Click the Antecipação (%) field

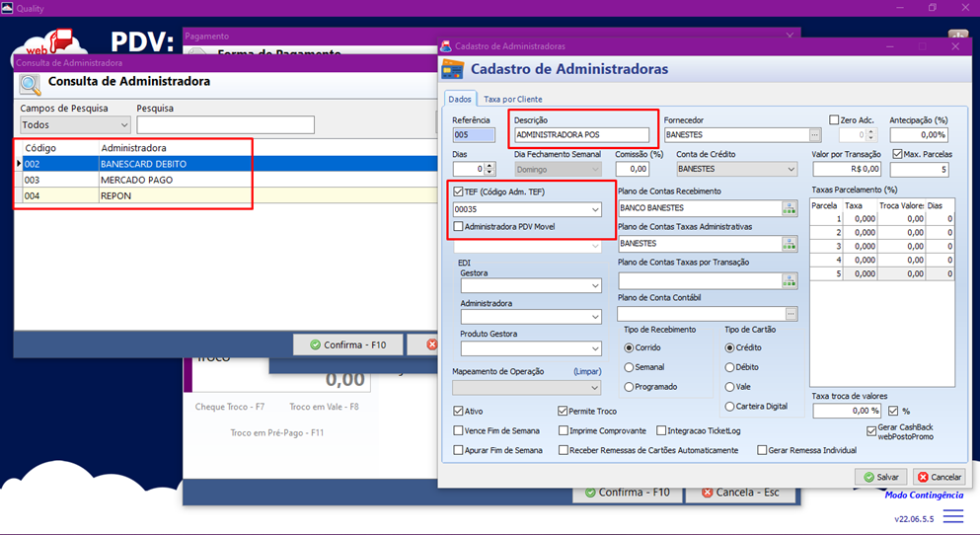919,134
